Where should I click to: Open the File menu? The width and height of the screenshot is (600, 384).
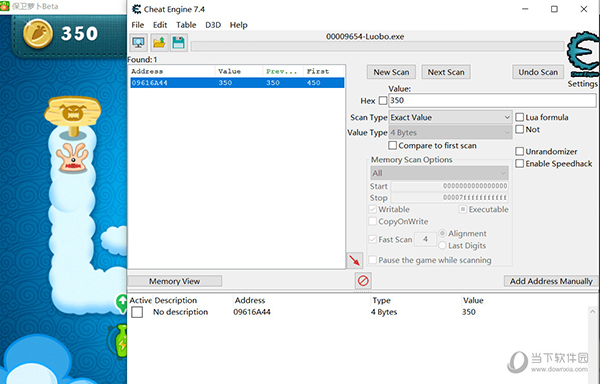[x=138, y=25]
